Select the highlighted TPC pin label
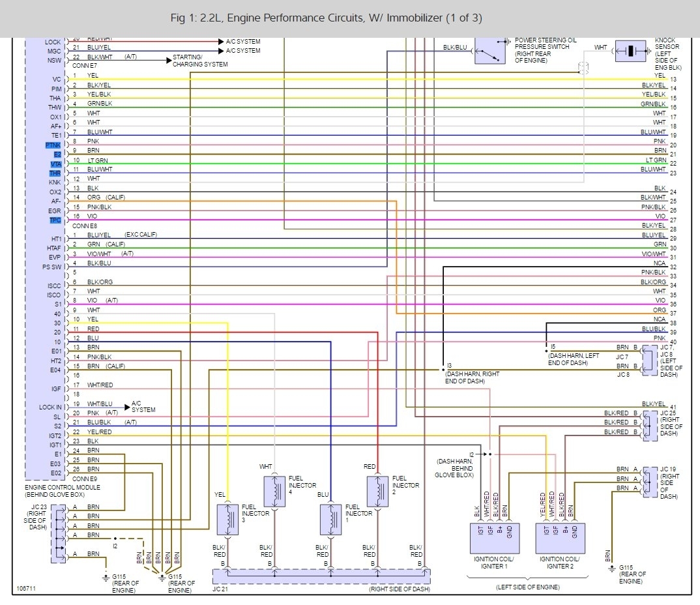 coord(55,220)
